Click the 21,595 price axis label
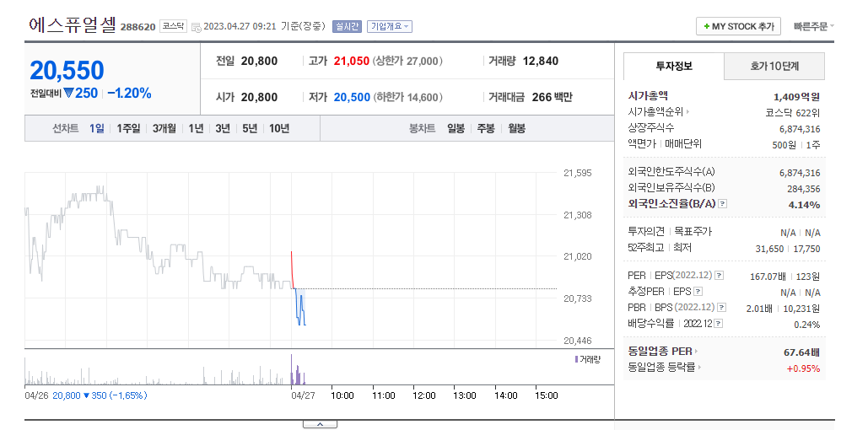This screenshot has height=430, width=868. [x=577, y=173]
